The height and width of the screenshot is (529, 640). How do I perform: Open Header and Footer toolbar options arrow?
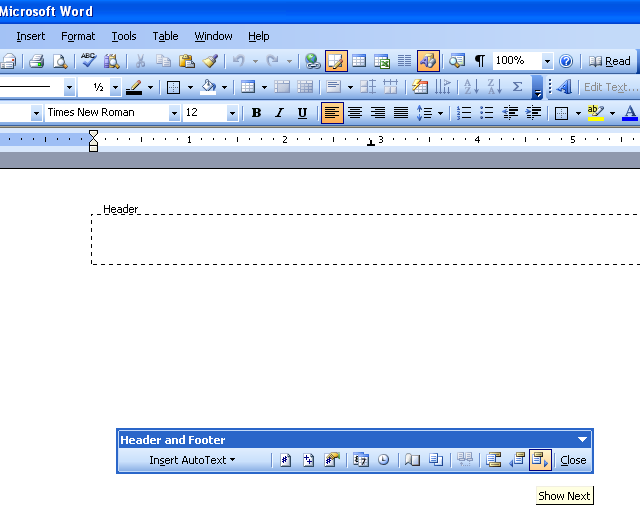tap(582, 440)
